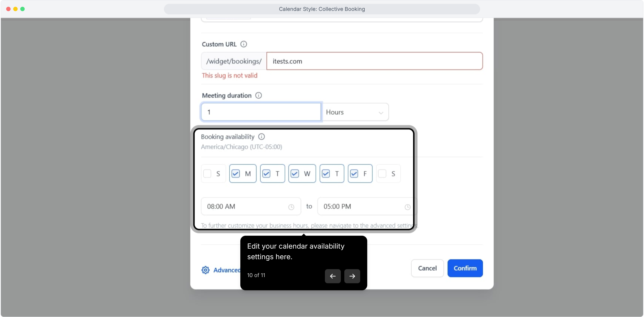Uncheck the Friday availability checkbox
The width and height of the screenshot is (644, 317).
pyautogui.click(x=354, y=174)
